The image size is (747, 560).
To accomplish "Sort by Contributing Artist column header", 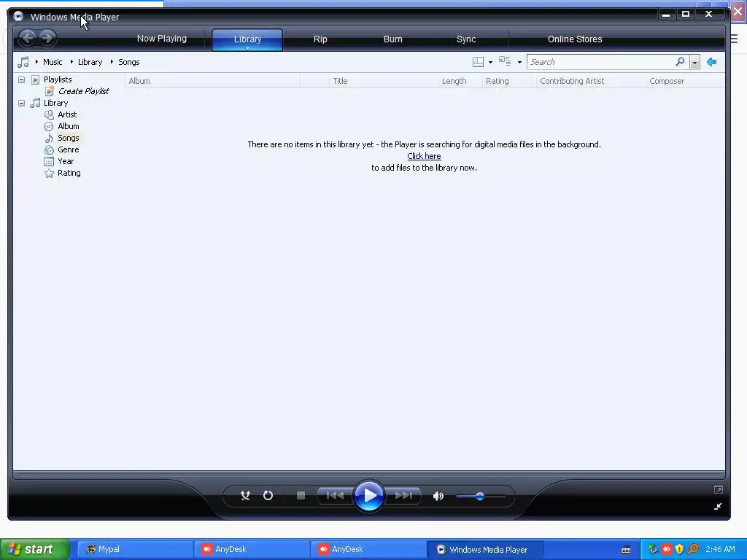I will [591, 81].
